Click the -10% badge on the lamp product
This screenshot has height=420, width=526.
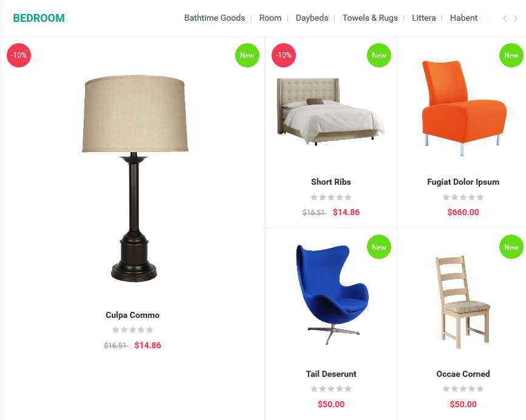(19, 55)
